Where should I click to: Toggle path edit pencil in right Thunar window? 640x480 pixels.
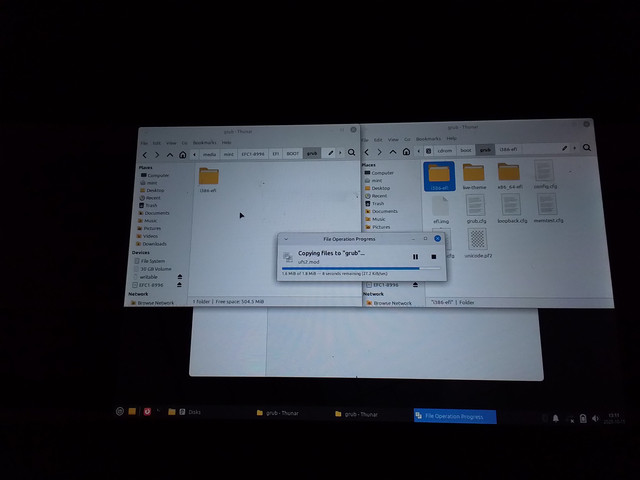564,148
